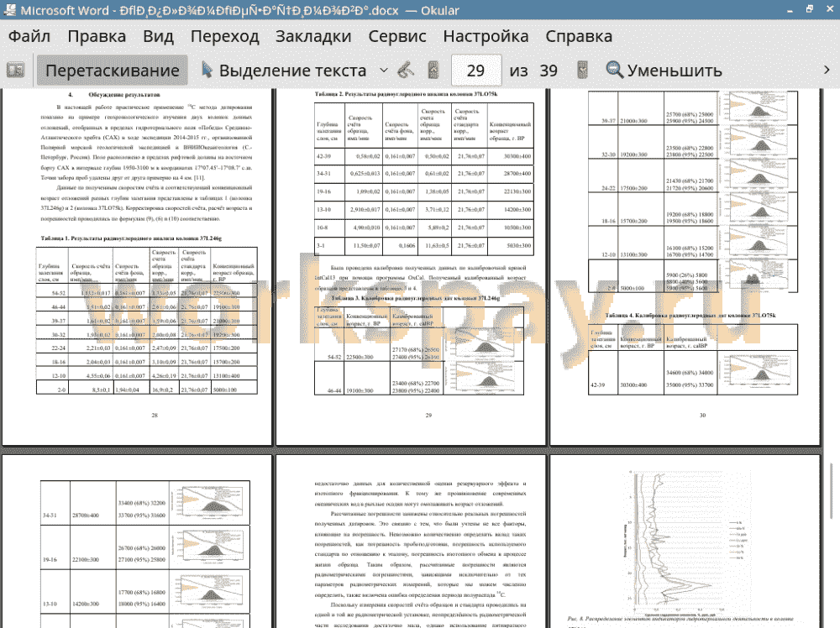Click the Okular app icon in the title bar

9,10
